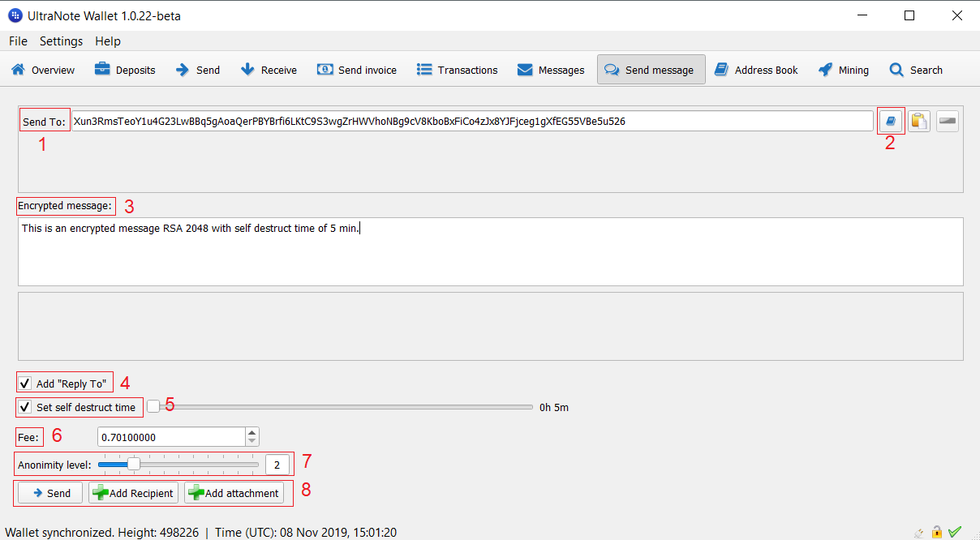Open the Settings menu
Image resolution: width=980 pixels, height=540 pixels.
(x=61, y=41)
